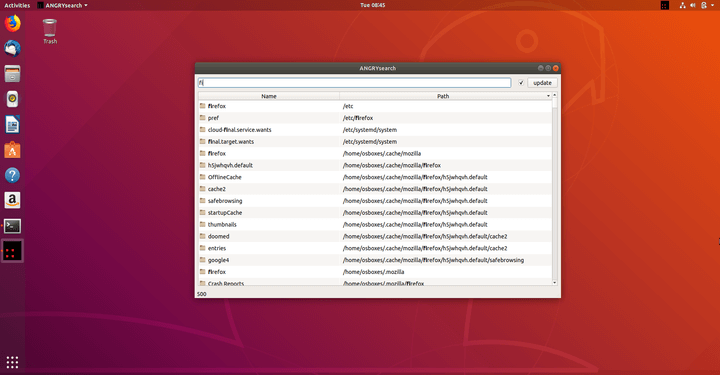Click the scrollbar up arrow of the results
720x375 pixels.
(555, 95)
